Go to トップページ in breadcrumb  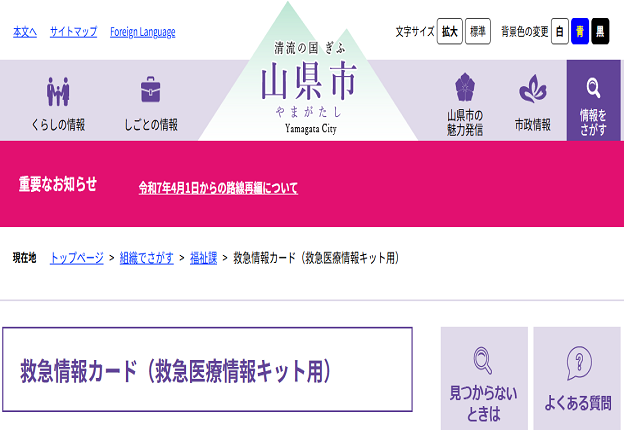(77, 258)
